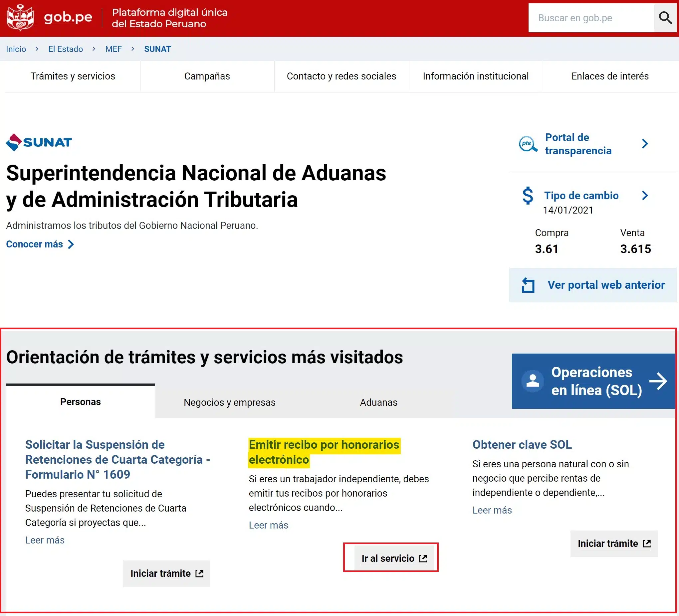Viewport: 679px width, 616px height.
Task: Click the Venta value 3.615
Action: pos(635,249)
